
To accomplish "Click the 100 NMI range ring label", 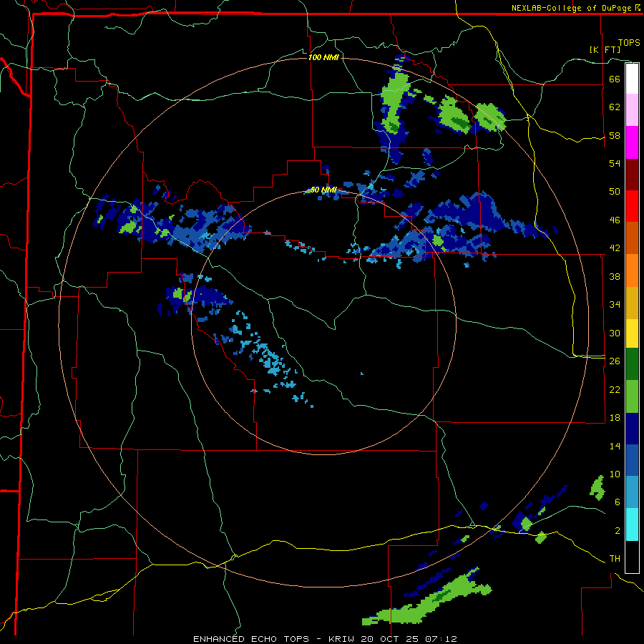I will point(323,57).
